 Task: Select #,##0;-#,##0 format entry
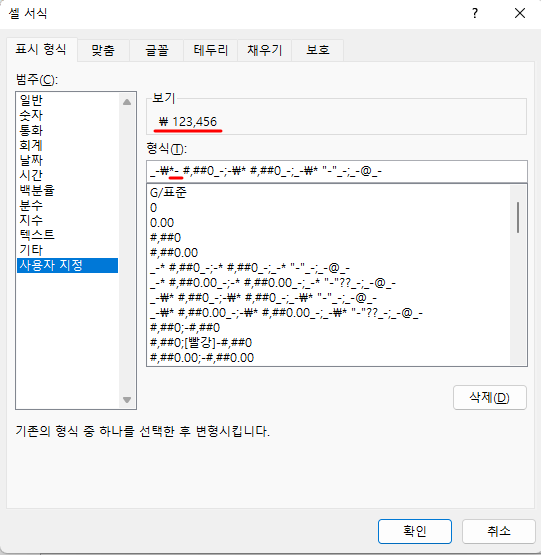point(329,327)
